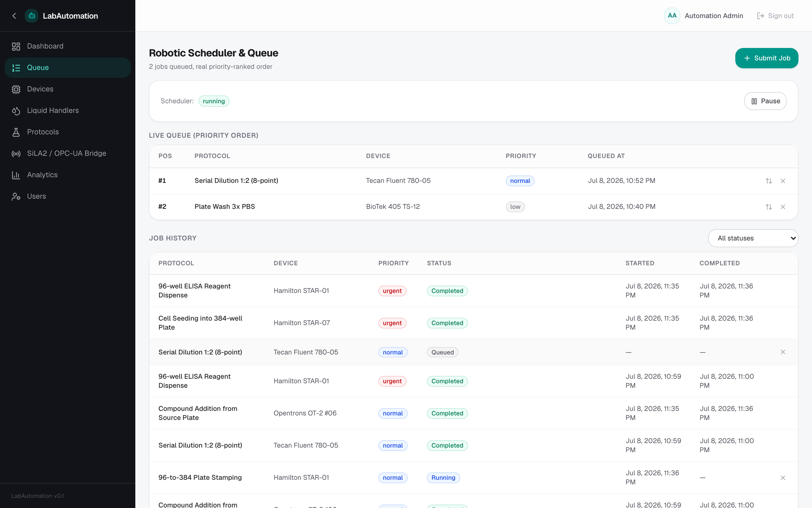812x508 pixels.
Task: Open the Dashboard page
Action: (67, 46)
